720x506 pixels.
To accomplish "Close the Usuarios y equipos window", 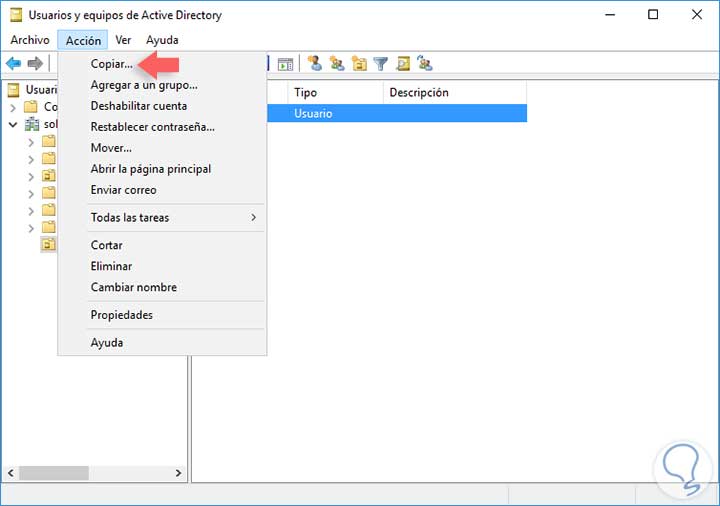I will click(697, 15).
